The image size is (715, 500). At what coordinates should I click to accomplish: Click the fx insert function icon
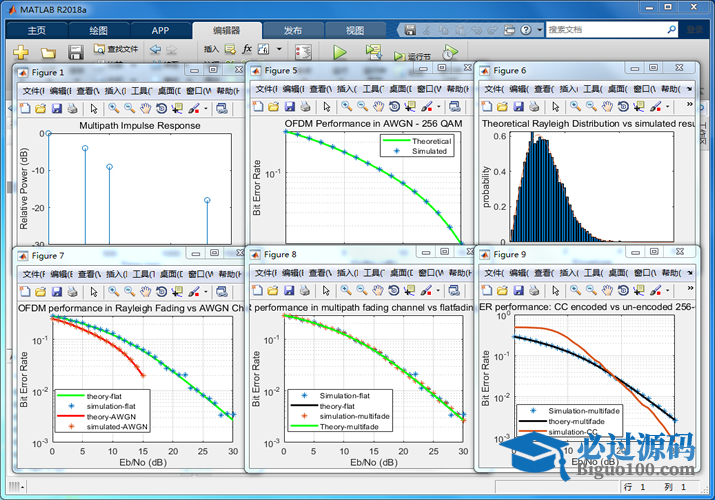coord(247,49)
